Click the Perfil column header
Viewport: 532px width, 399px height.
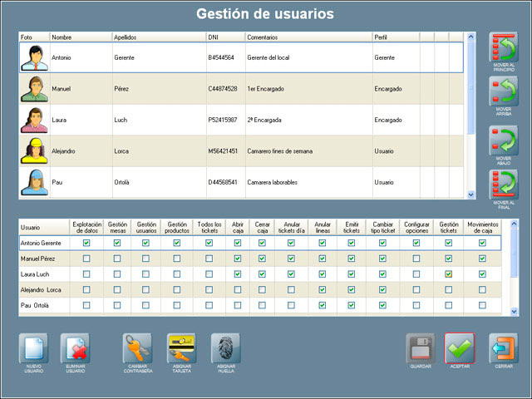point(395,37)
